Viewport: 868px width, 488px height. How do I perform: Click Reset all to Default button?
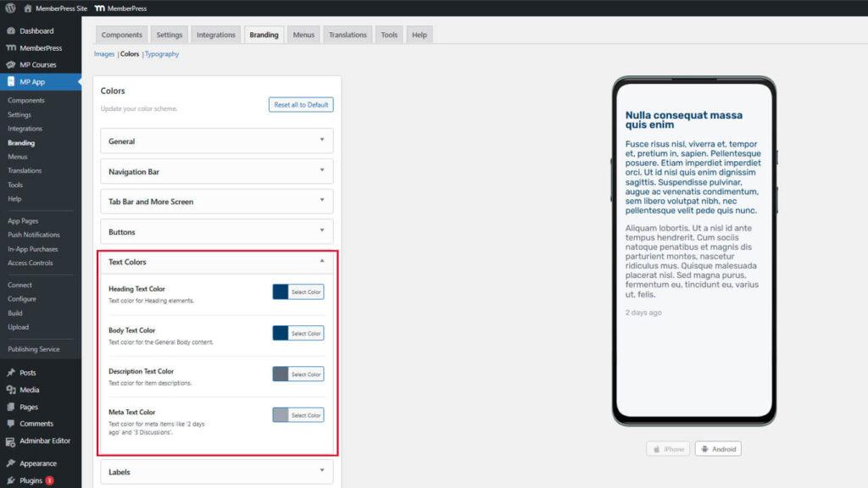(301, 105)
